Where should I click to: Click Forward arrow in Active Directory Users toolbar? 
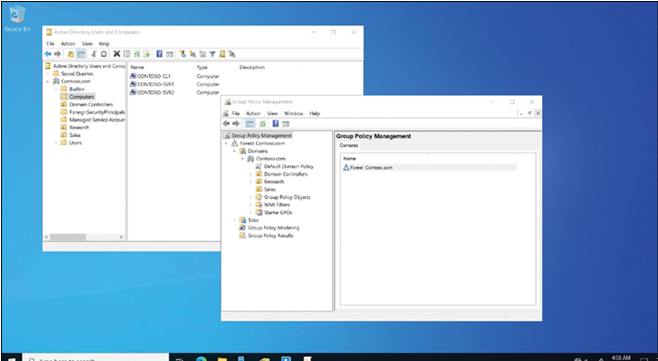click(x=57, y=54)
